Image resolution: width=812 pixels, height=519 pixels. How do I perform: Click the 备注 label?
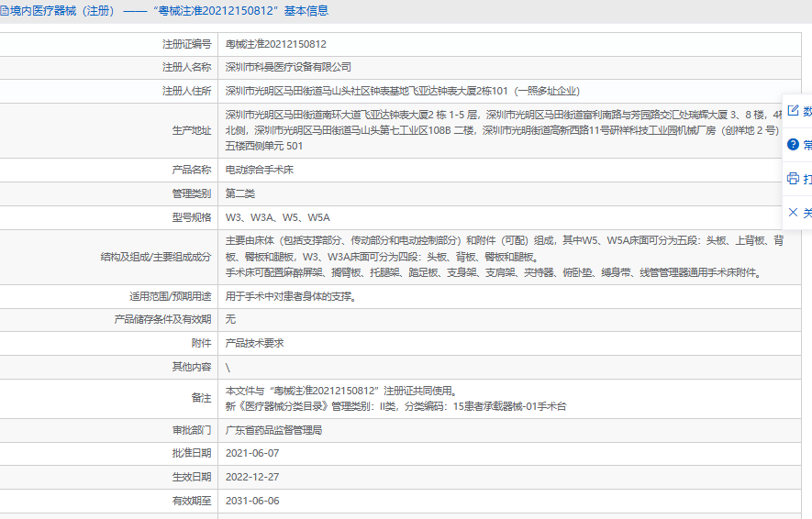202,398
